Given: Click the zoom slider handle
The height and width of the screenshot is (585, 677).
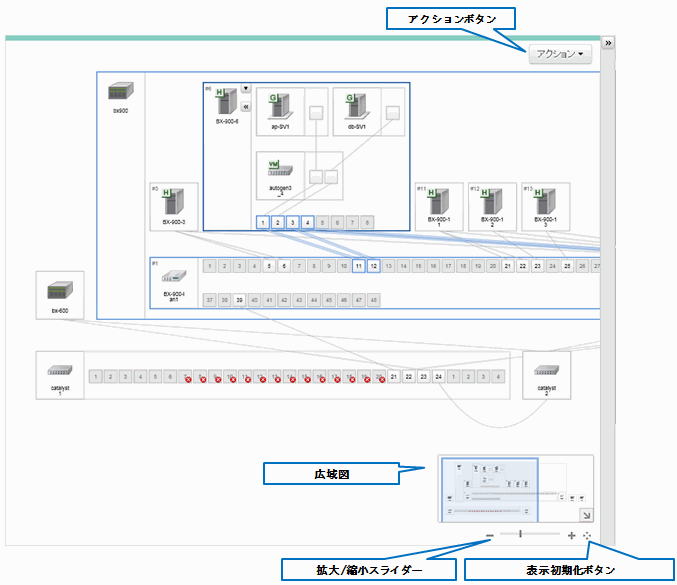Looking at the screenshot, I should click(520, 534).
